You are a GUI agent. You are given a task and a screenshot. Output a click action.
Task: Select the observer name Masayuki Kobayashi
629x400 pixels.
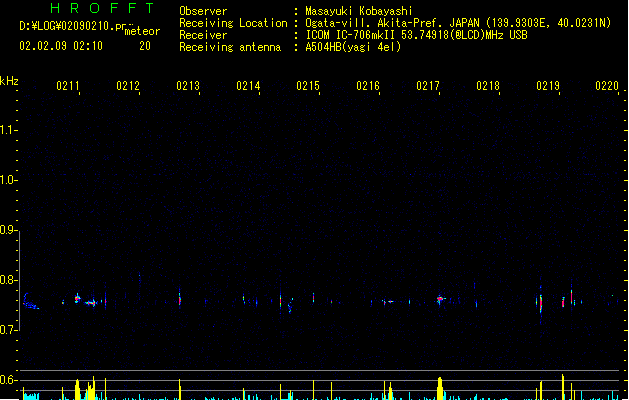point(359,11)
